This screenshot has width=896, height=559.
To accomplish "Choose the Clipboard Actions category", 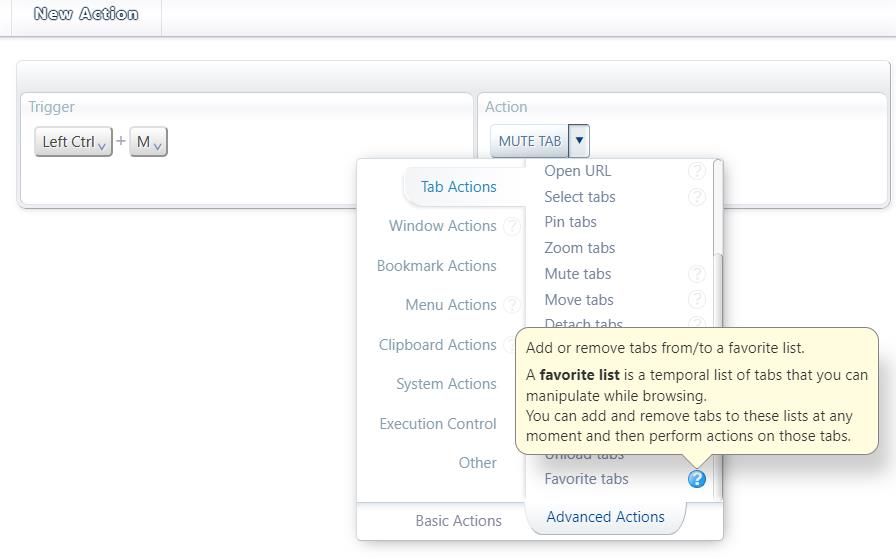I will coord(437,345).
